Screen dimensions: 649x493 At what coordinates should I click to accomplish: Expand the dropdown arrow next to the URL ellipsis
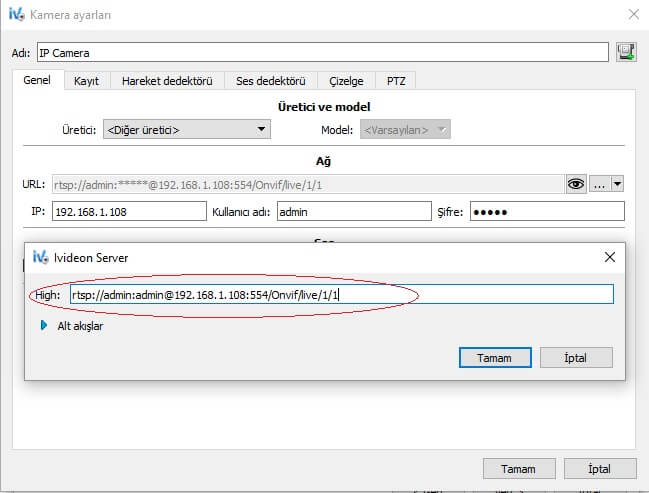(617, 184)
